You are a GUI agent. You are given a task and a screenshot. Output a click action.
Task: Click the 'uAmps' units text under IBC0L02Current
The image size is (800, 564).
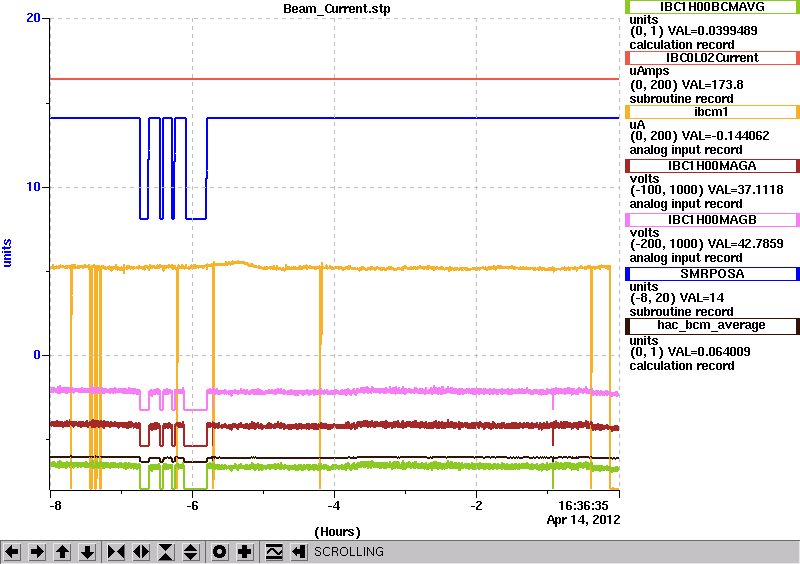[x=649, y=71]
